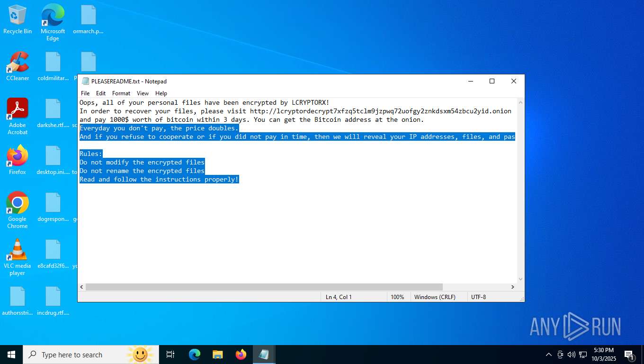Open the notification center icon

pyautogui.click(x=629, y=355)
